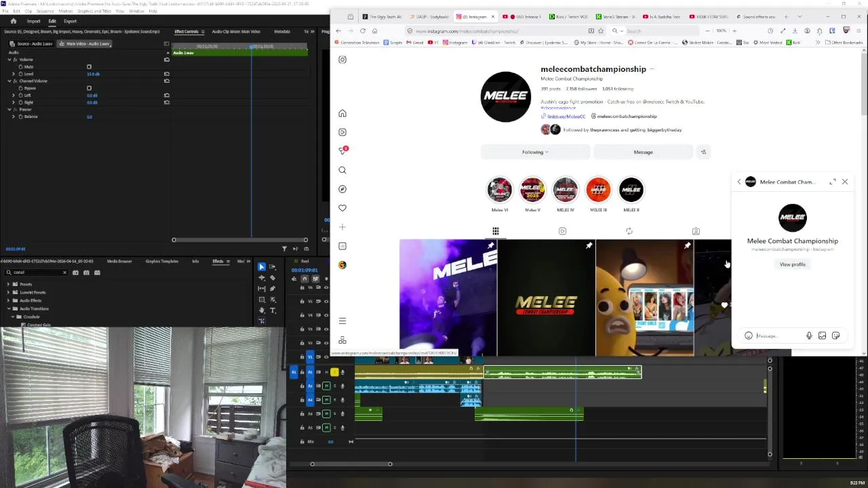Toggle solo on track A1

pyautogui.click(x=334, y=372)
